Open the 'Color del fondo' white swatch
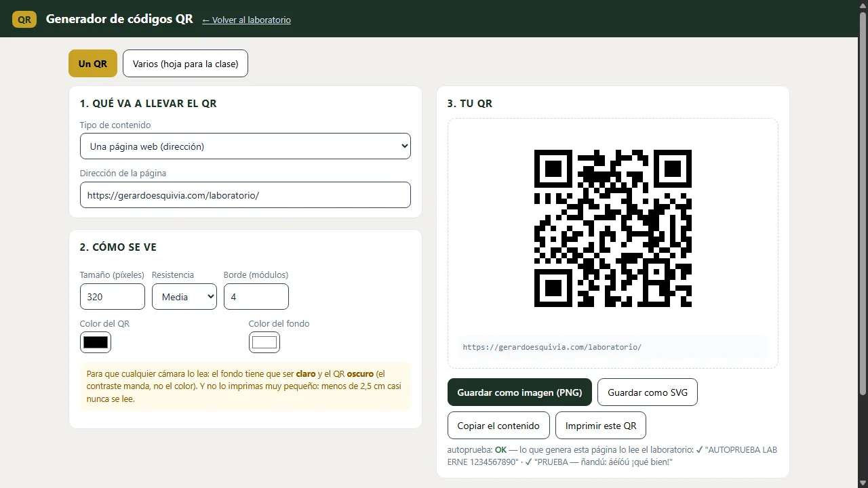Image resolution: width=868 pixels, height=488 pixels. pos(264,342)
